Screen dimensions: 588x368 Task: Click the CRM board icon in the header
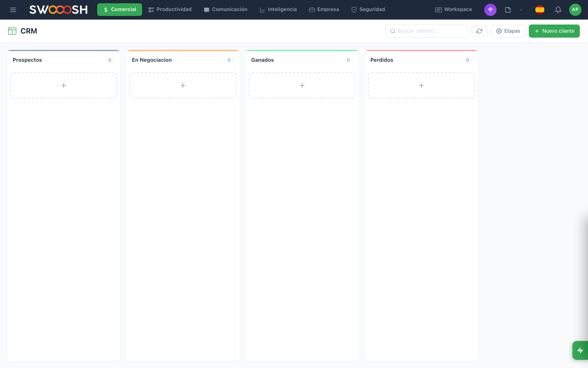click(x=12, y=31)
